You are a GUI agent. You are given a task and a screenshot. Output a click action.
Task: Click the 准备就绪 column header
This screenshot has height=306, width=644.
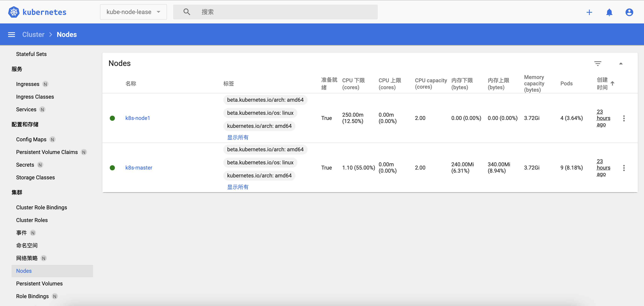click(x=329, y=83)
